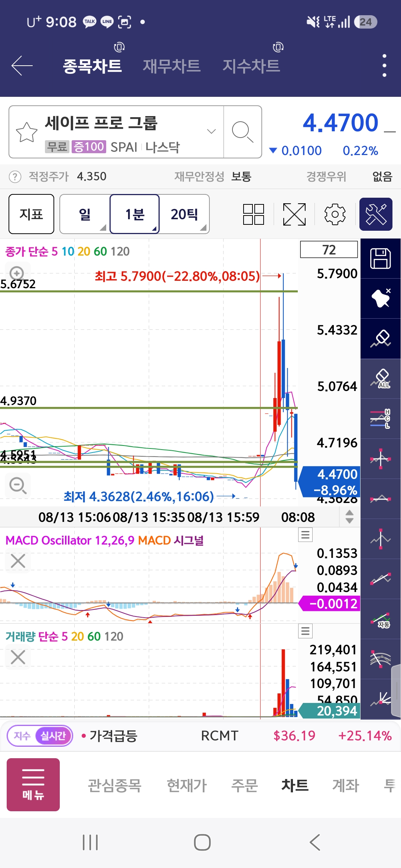This screenshot has width=401, height=868.
Task: Erase all drawings with ALL eraser
Action: (381, 379)
